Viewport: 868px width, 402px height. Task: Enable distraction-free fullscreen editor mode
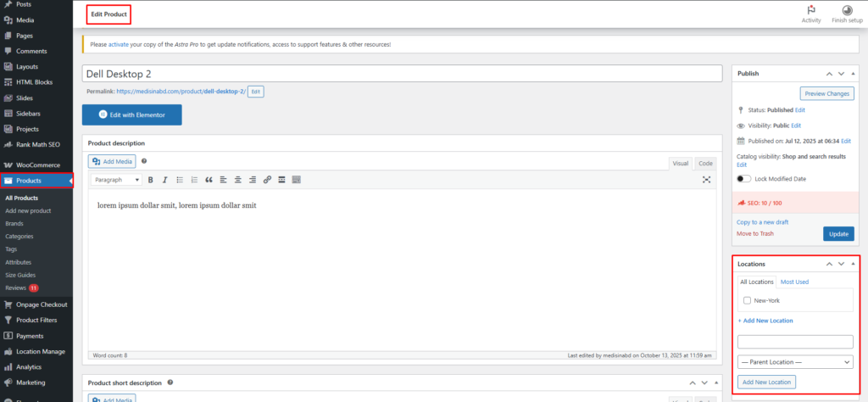(x=706, y=180)
